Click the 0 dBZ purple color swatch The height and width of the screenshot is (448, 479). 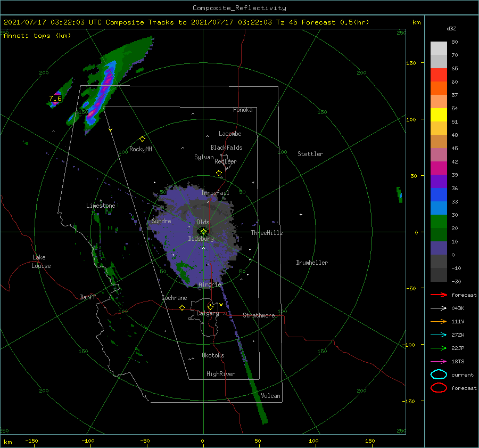coord(439,248)
